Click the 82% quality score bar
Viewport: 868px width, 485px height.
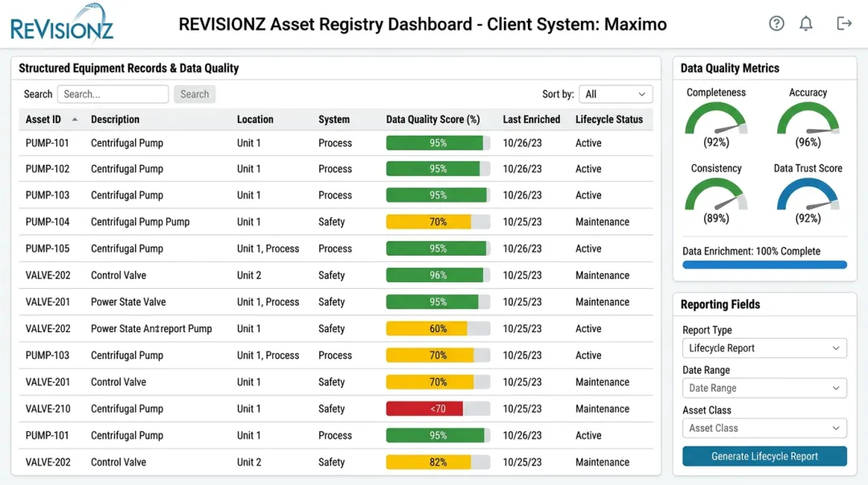pos(438,462)
